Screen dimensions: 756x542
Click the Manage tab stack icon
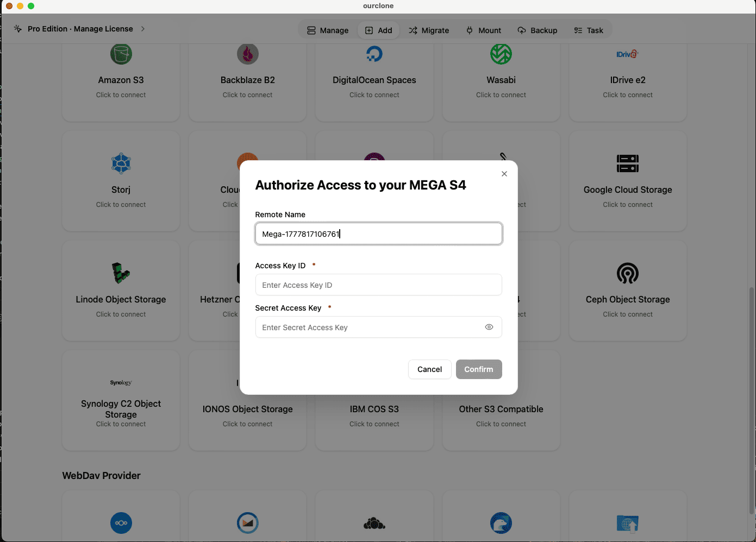coord(311,30)
